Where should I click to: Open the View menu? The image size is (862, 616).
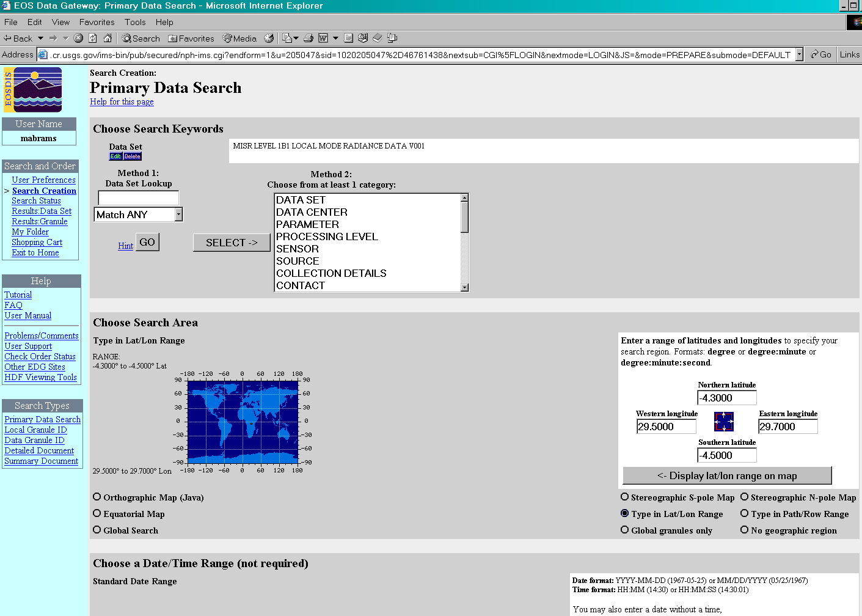(x=60, y=22)
